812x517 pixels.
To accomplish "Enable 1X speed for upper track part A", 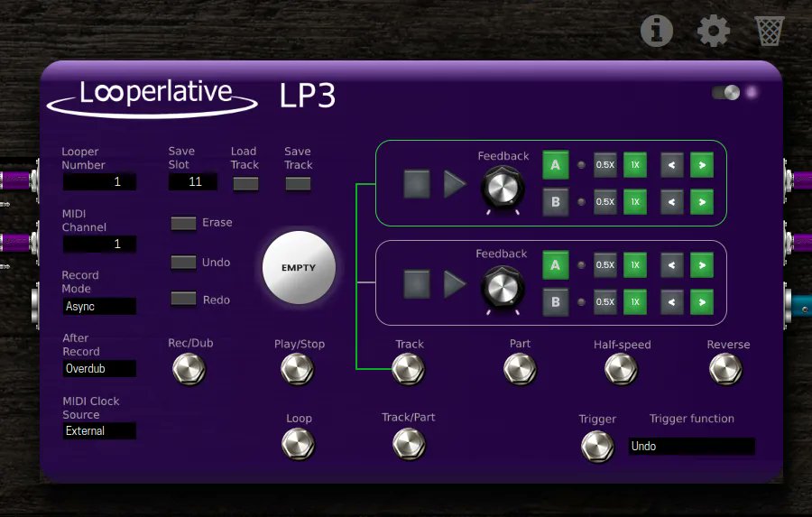I will [x=635, y=165].
